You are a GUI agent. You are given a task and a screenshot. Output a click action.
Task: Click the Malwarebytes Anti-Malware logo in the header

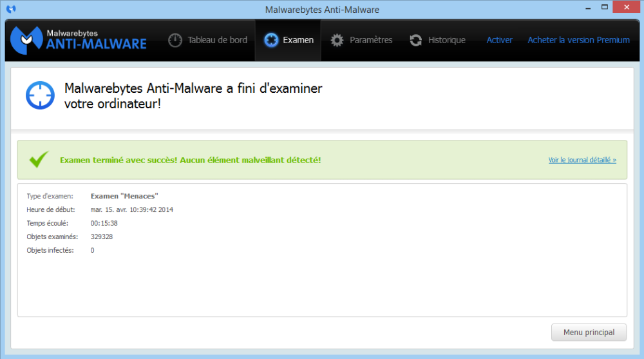tap(79, 41)
